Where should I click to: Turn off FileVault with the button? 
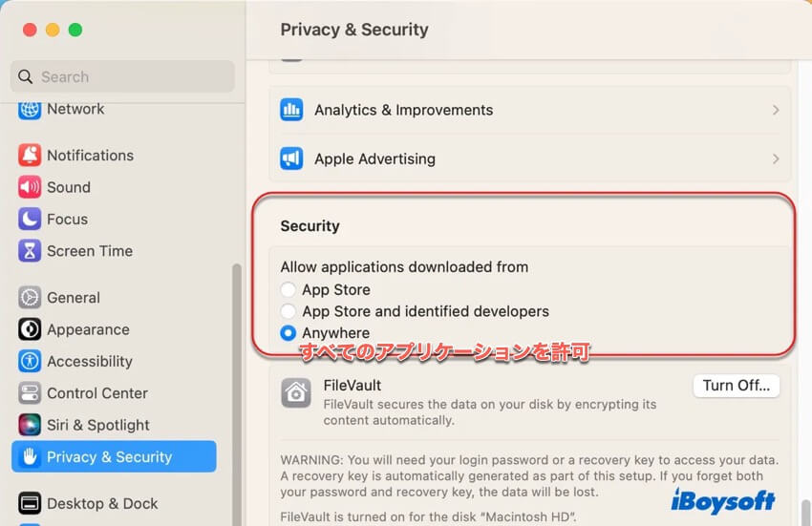736,386
